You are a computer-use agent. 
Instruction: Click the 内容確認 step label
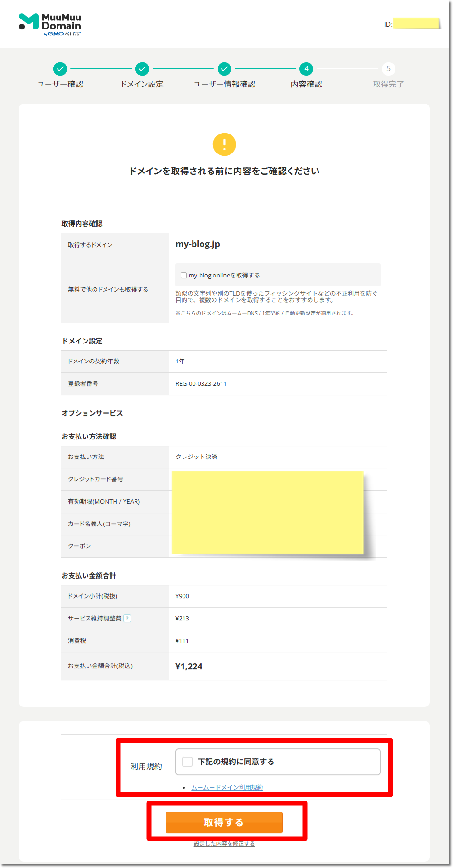pyautogui.click(x=307, y=84)
